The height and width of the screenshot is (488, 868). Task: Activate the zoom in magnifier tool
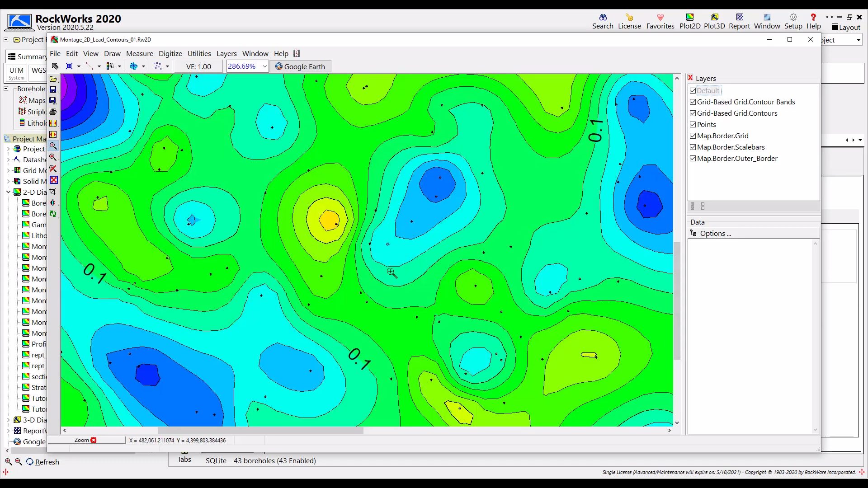pyautogui.click(x=53, y=145)
